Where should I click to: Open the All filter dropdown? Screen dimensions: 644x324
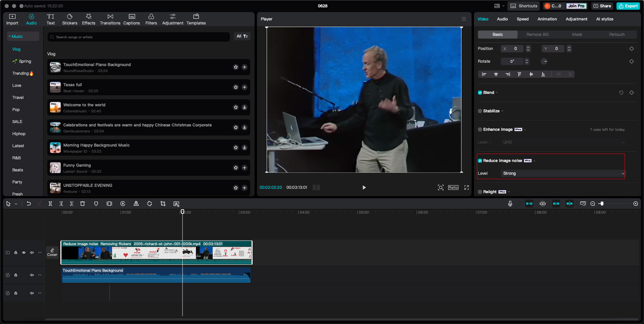pos(243,36)
